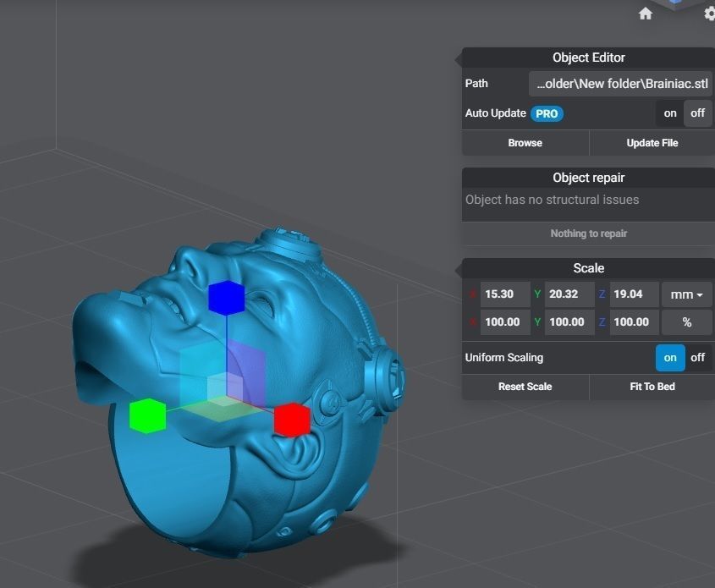This screenshot has height=588, width=715.
Task: Click the blue Z-axis gizmo cube
Action: pyautogui.click(x=226, y=297)
